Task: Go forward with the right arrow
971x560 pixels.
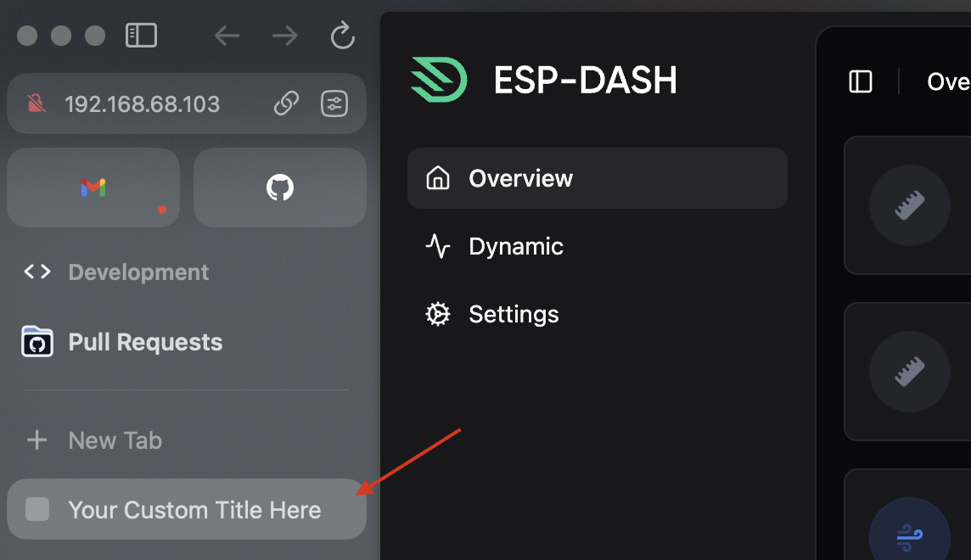Action: point(285,36)
